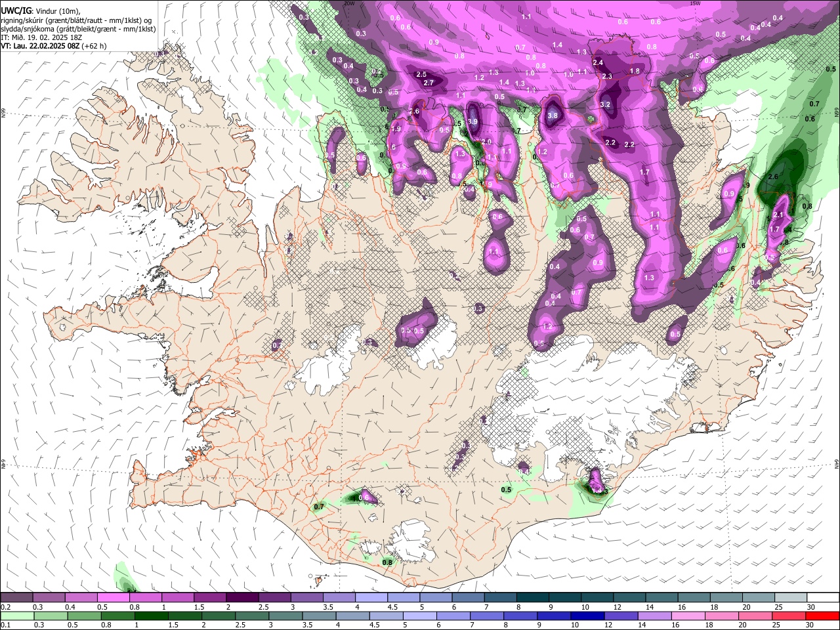Image resolution: width=840 pixels, height=630 pixels.
Task: Pick the dark teal swatch above upper-legend label 9
Action: click(x=564, y=597)
